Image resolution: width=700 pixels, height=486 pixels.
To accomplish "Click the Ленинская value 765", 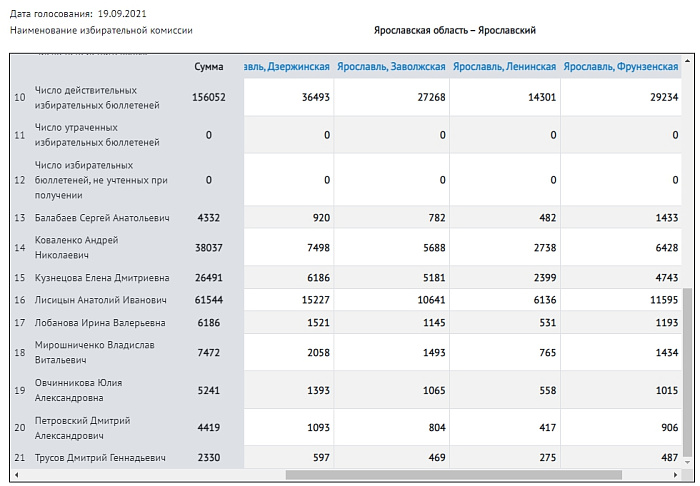I will 548,353.
